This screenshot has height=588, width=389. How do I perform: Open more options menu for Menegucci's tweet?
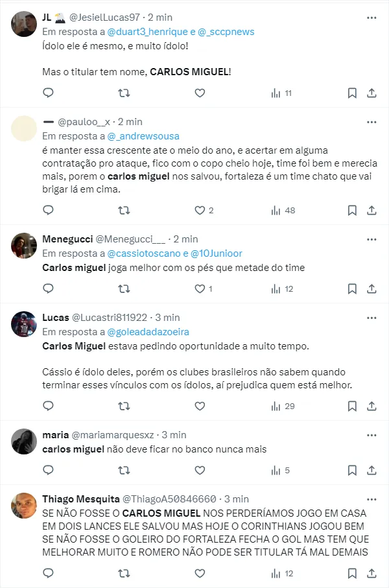click(x=371, y=239)
